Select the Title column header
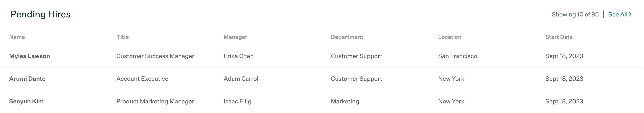The image size is (644, 113). tap(122, 37)
